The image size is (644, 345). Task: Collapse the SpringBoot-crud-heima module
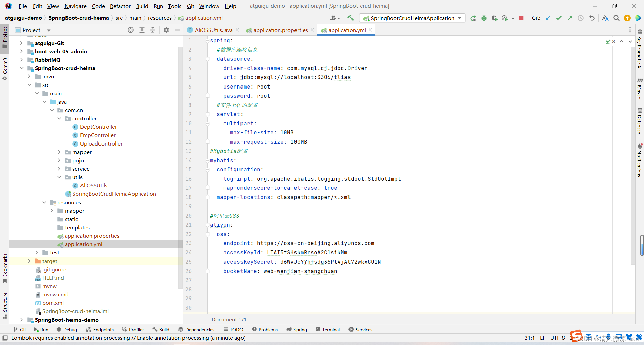pyautogui.click(x=21, y=68)
